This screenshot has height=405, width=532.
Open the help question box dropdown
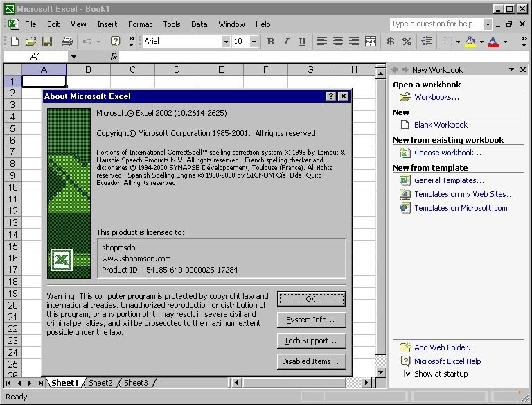(x=488, y=24)
